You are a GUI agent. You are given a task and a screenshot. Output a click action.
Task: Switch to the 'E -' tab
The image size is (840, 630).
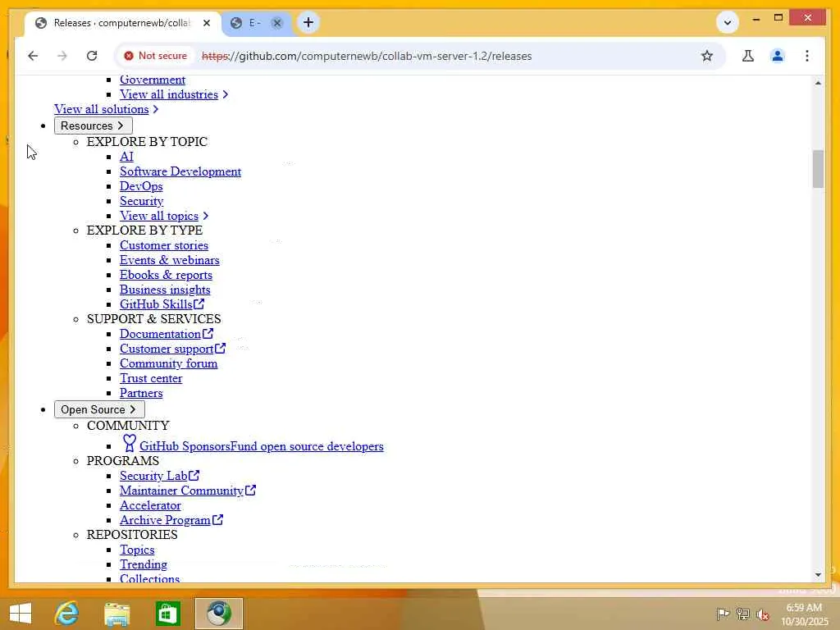256,23
